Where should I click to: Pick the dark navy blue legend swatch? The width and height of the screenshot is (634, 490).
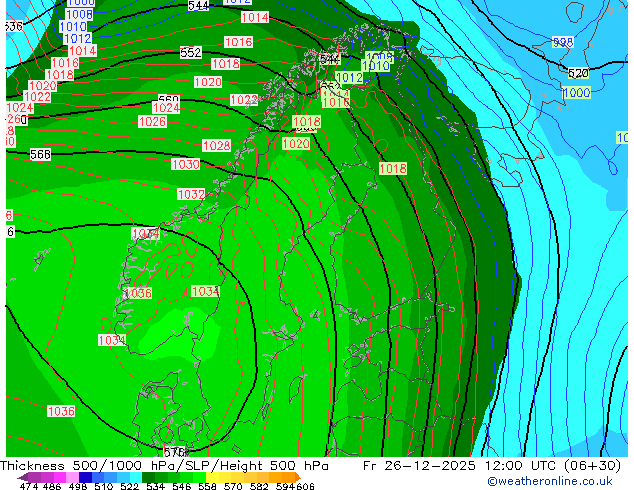(85, 477)
